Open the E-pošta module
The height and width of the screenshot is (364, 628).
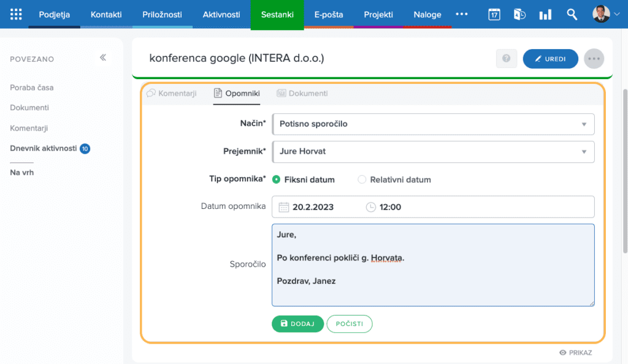[329, 14]
